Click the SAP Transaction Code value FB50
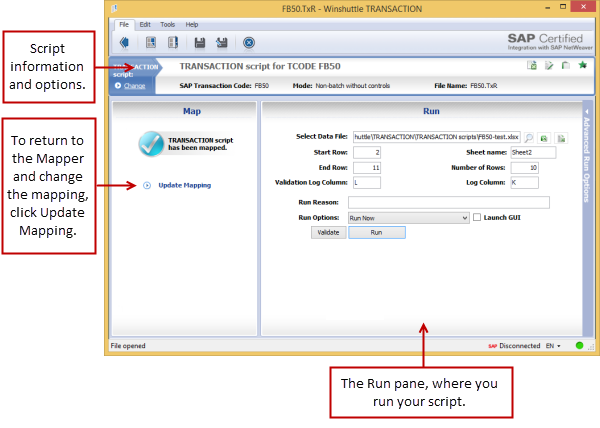The image size is (600, 428). (x=262, y=86)
